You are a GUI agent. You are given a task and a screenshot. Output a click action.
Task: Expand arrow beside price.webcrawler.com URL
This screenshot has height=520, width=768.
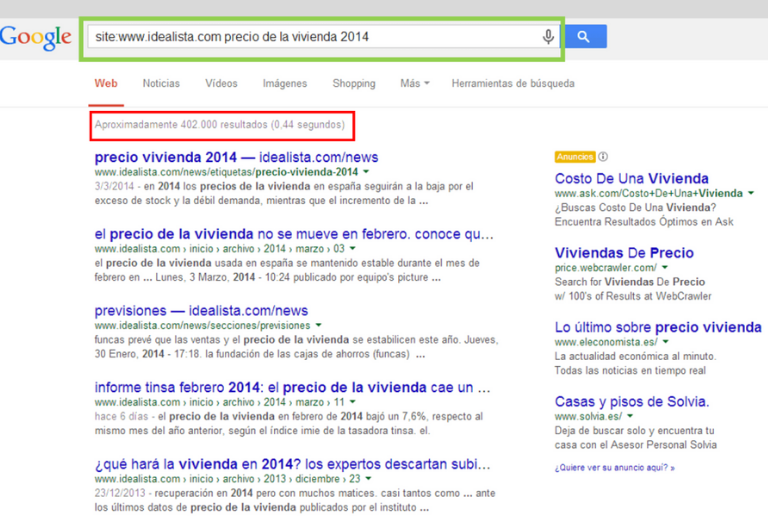665,268
